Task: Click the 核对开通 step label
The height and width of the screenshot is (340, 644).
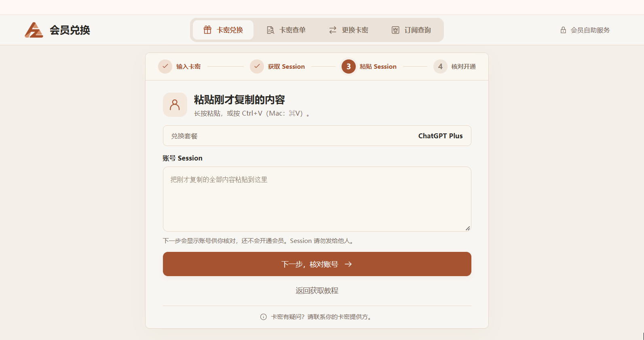Action: click(464, 66)
